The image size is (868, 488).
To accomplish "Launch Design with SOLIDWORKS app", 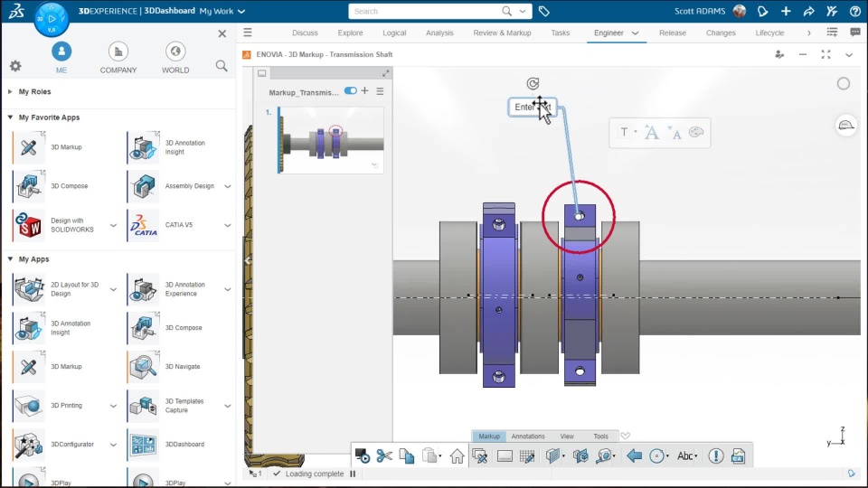I will [29, 225].
